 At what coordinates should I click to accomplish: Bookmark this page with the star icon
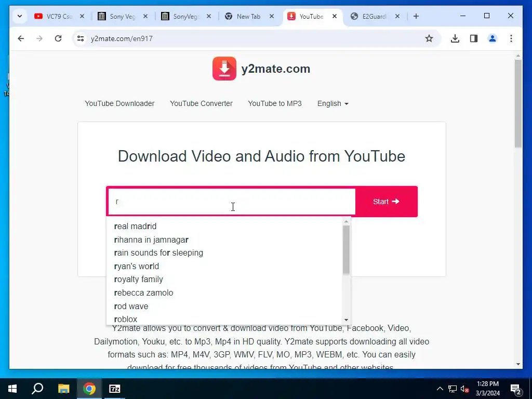tap(429, 38)
